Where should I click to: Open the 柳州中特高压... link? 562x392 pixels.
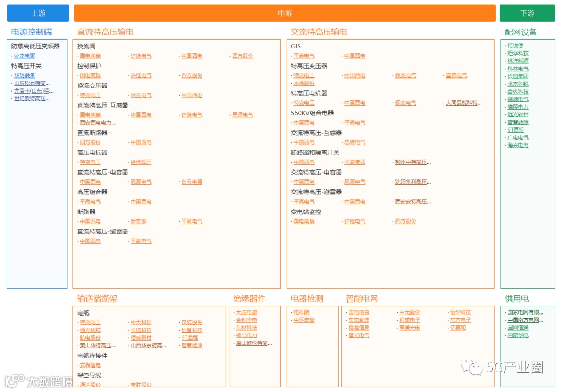413,162
